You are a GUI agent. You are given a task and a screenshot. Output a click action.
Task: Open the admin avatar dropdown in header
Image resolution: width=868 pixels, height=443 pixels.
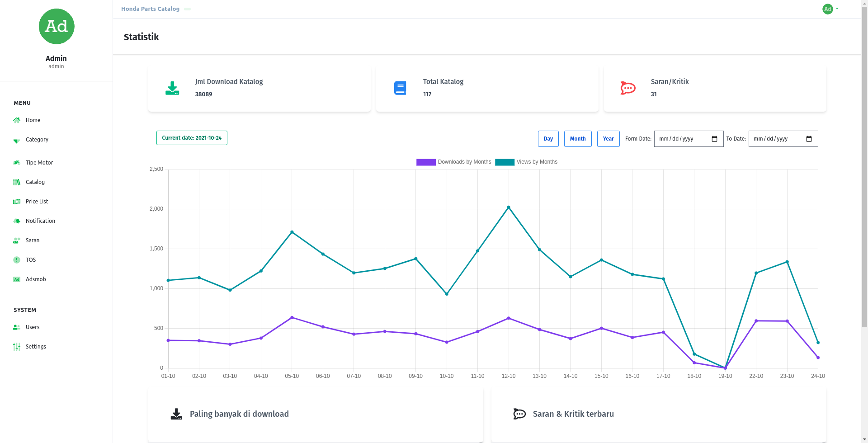[830, 9]
